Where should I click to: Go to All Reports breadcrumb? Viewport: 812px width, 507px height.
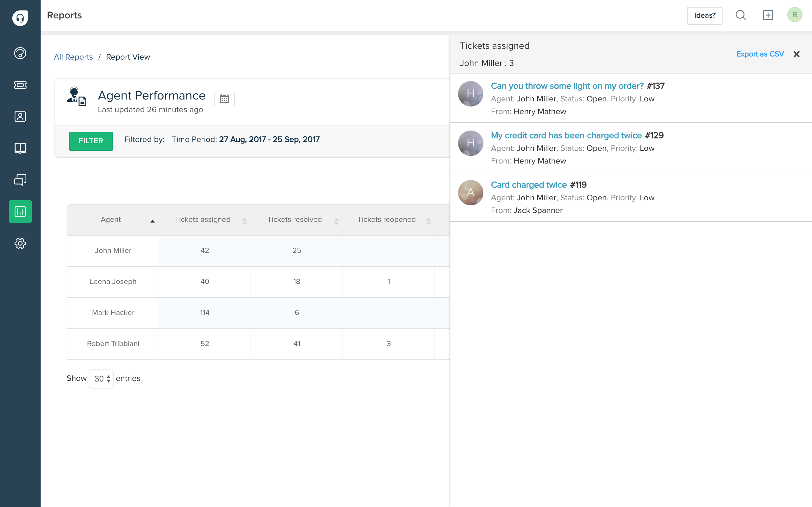click(73, 57)
